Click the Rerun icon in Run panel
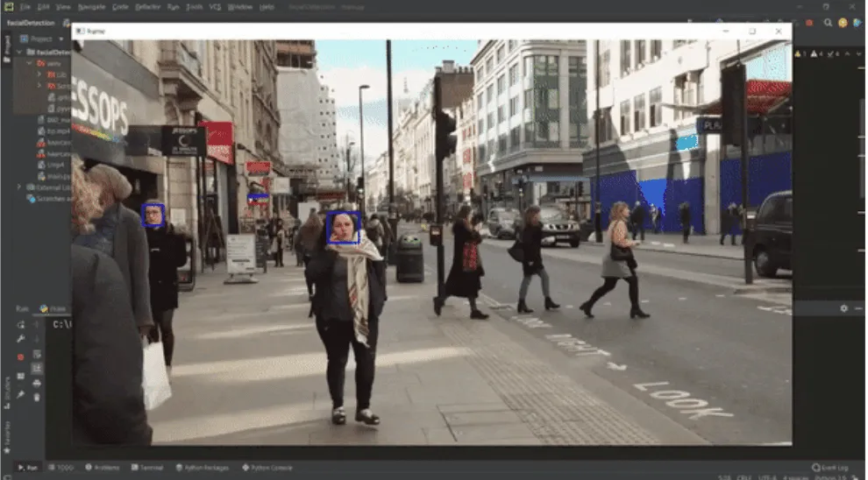This screenshot has width=868, height=480. point(21,324)
